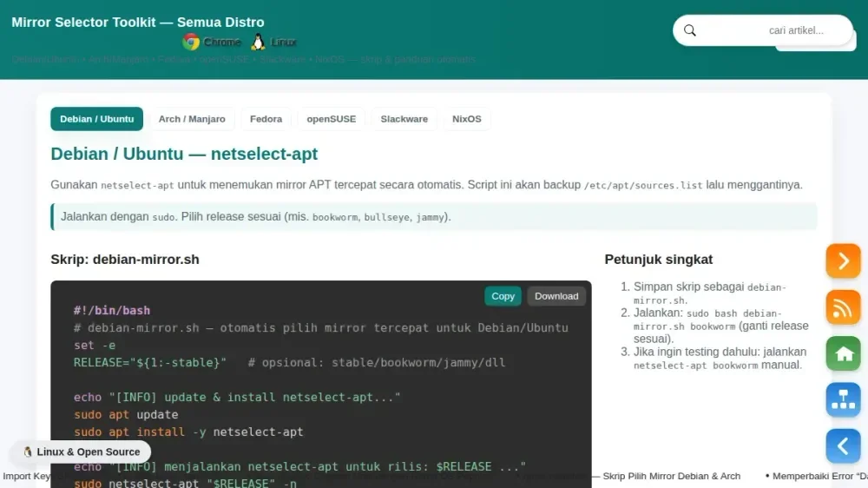Switch to the Arch / Manjaro tab
868x488 pixels.
tap(192, 119)
